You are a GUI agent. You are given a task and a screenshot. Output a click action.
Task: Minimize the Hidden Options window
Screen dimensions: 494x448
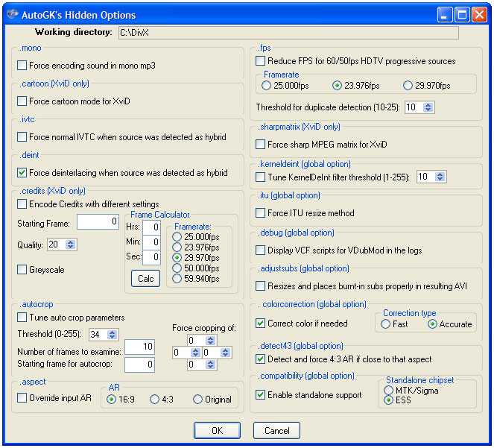coord(444,14)
